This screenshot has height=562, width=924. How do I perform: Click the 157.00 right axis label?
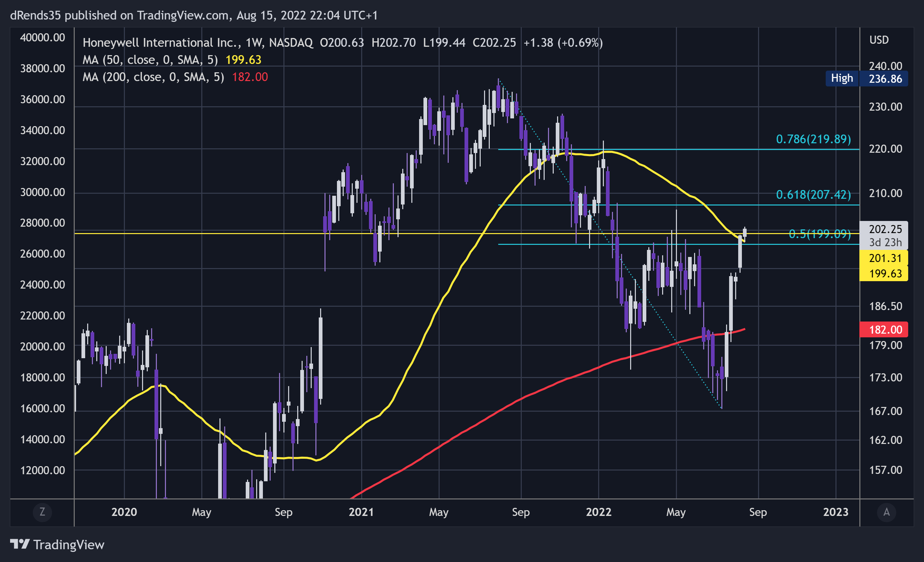[885, 470]
